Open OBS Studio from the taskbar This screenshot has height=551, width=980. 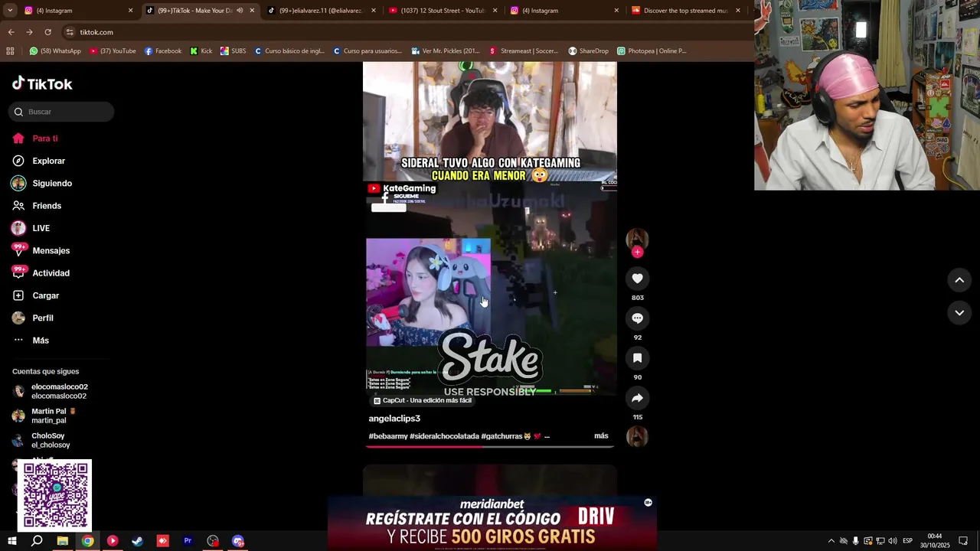[213, 541]
